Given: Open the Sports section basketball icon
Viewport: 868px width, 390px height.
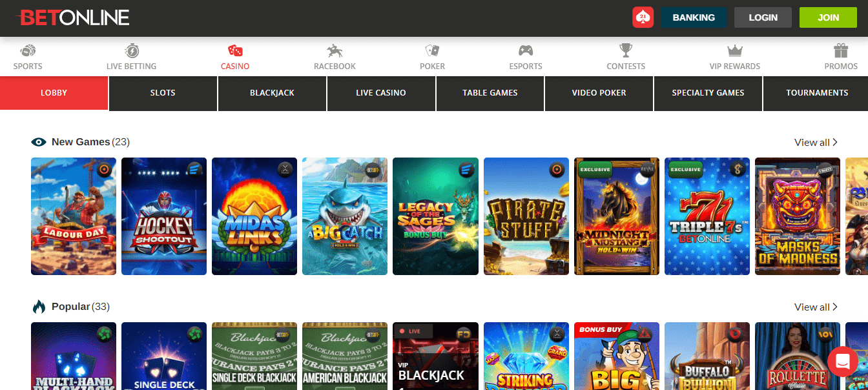Looking at the screenshot, I should pos(28,51).
